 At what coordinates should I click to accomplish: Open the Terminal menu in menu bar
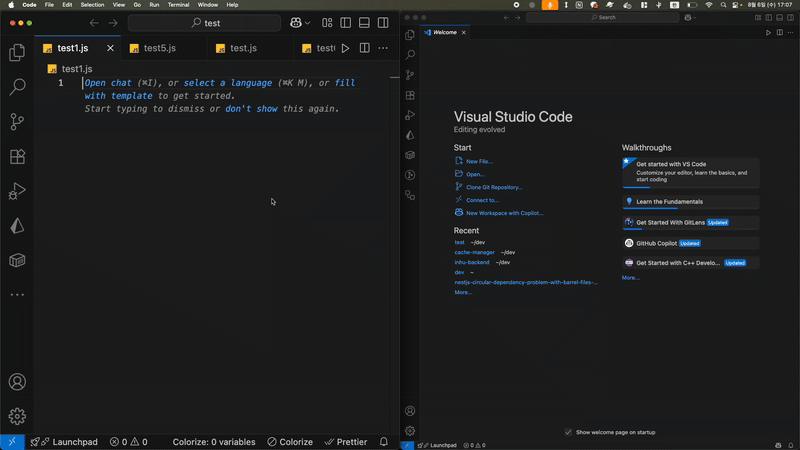click(x=178, y=5)
